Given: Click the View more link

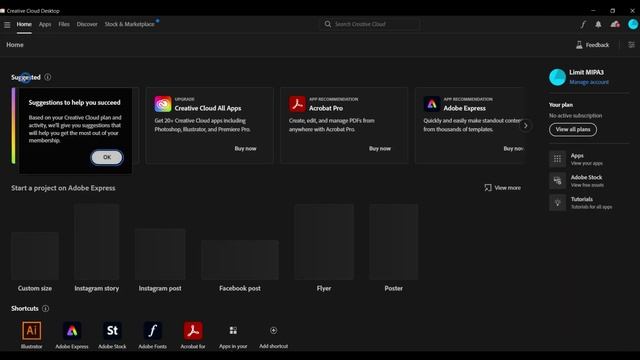Looking at the screenshot, I should (507, 188).
